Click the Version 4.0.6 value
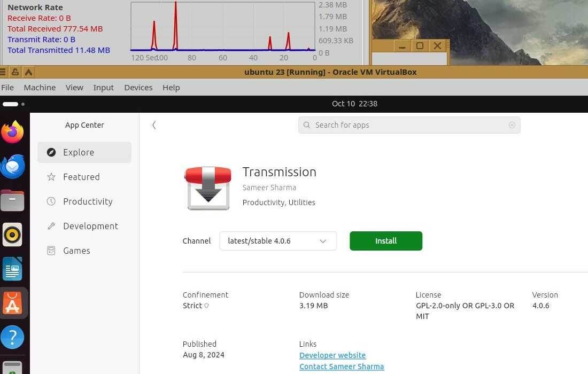The width and height of the screenshot is (588, 374). click(541, 306)
